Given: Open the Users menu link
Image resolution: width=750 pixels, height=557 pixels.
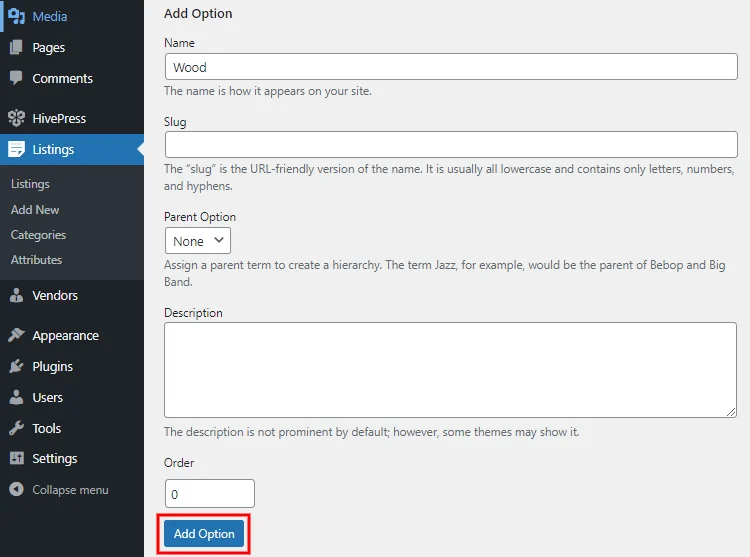Looking at the screenshot, I should pos(47,397).
